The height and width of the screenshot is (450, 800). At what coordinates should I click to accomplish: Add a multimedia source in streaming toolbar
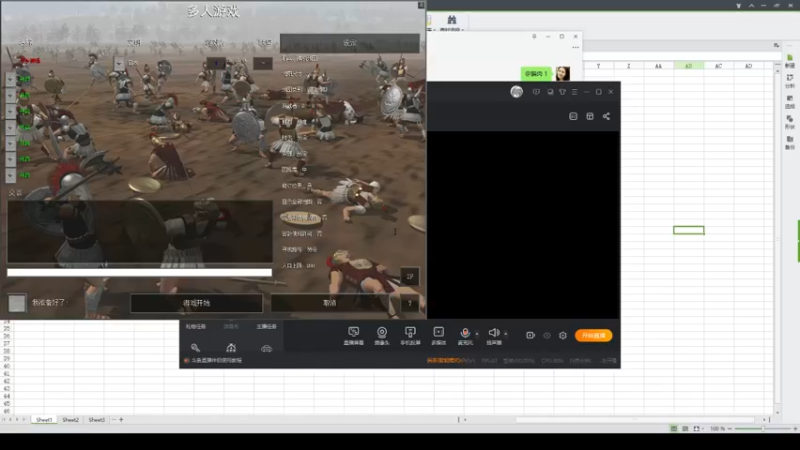click(x=438, y=336)
